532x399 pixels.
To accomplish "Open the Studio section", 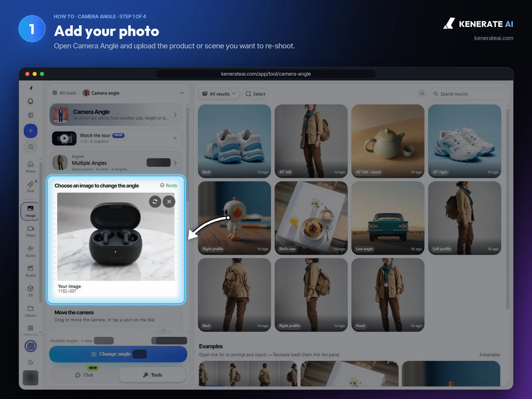I will 31,271.
